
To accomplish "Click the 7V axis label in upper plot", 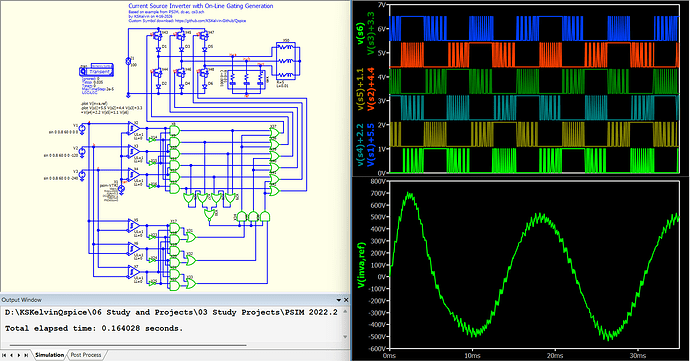I will coord(382,4).
